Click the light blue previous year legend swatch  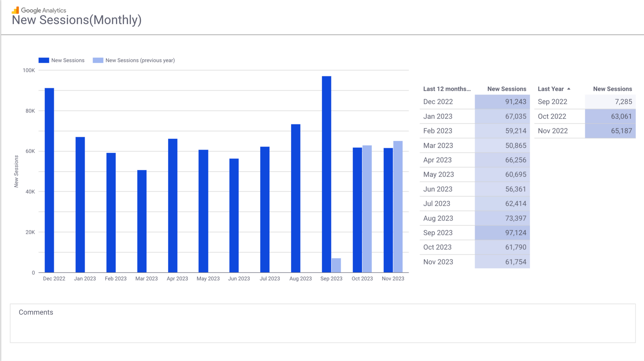pos(98,60)
